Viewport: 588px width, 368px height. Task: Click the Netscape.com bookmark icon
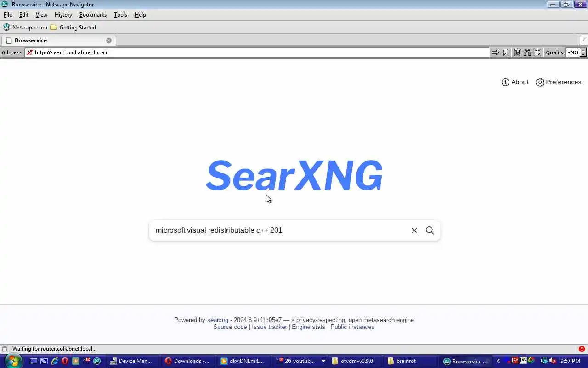tap(6, 27)
